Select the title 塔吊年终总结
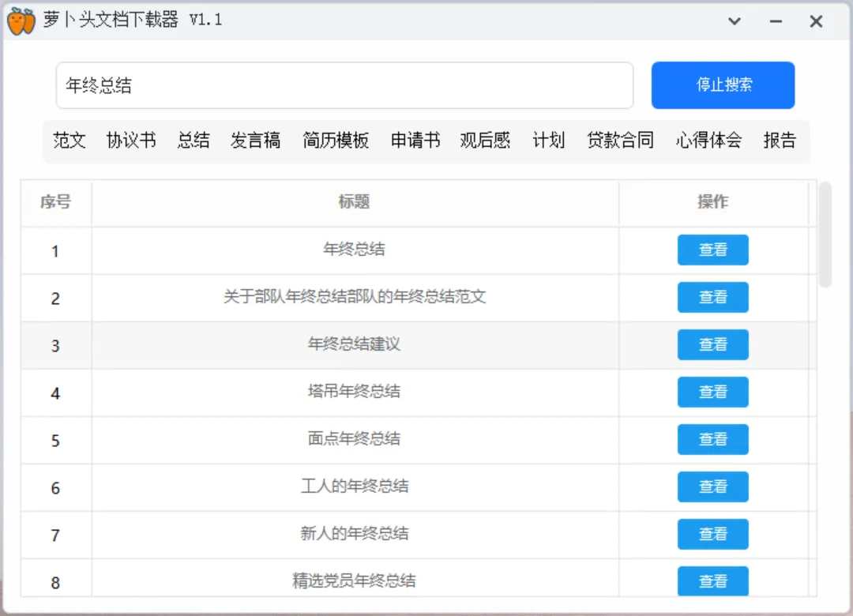Image resolution: width=853 pixels, height=616 pixels. pyautogui.click(x=354, y=391)
